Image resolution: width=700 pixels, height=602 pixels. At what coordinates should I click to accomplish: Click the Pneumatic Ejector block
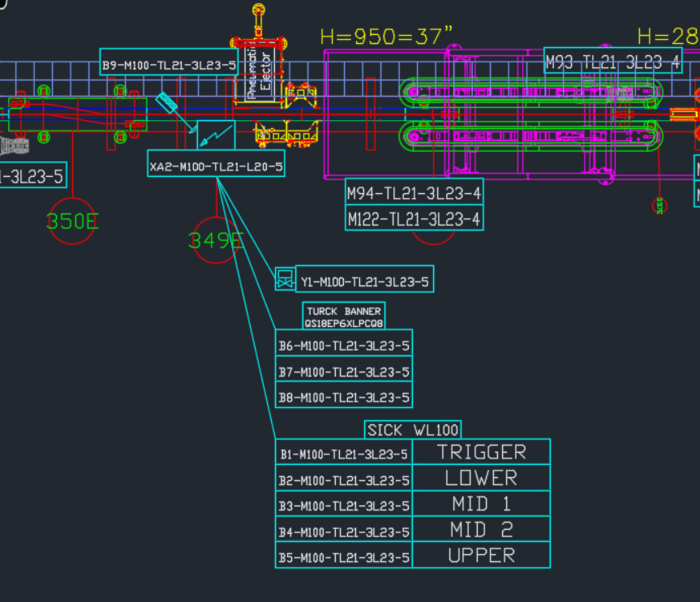click(x=260, y=74)
